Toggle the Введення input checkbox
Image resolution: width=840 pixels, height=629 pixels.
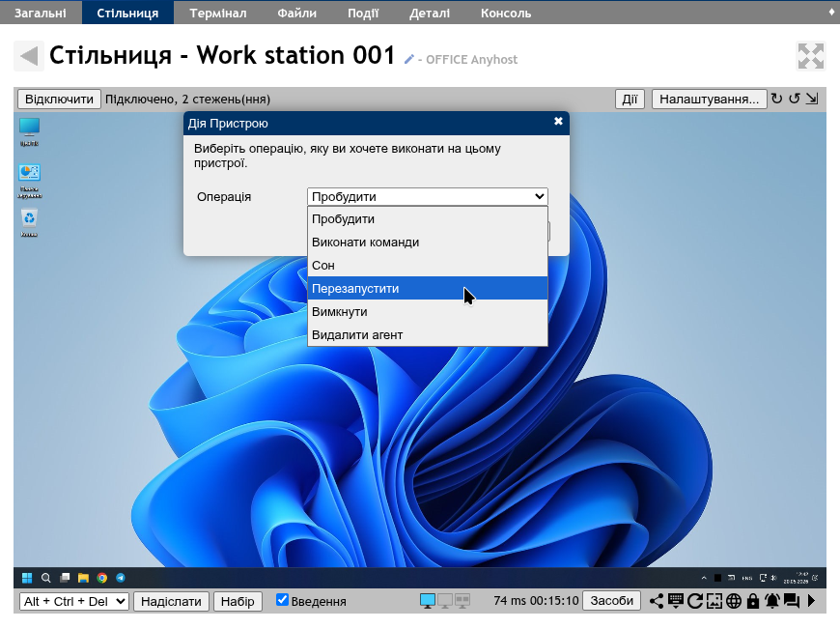(282, 599)
